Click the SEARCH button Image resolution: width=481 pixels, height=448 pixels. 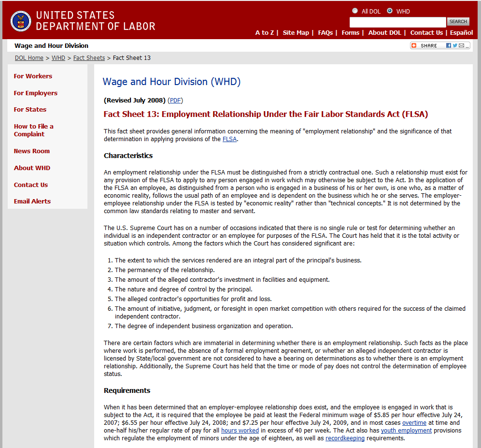click(458, 21)
